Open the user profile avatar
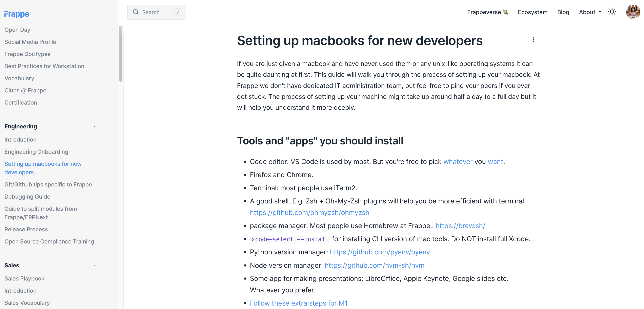This screenshot has height=309, width=644. click(x=633, y=12)
